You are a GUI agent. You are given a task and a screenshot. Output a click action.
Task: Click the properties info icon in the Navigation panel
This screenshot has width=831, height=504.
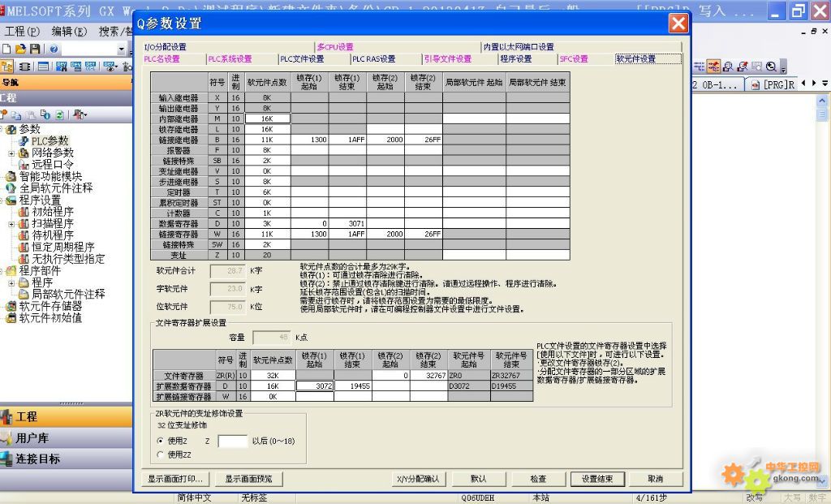[x=45, y=115]
